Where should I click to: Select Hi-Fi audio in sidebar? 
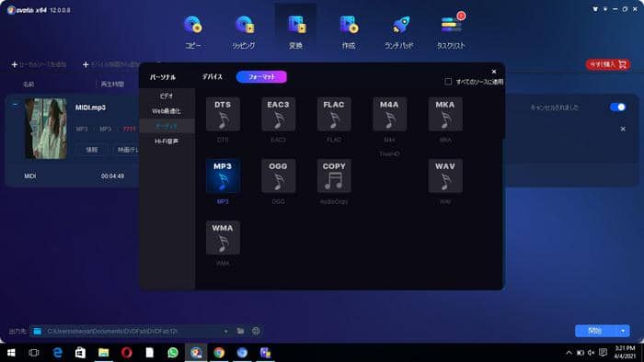pos(167,141)
